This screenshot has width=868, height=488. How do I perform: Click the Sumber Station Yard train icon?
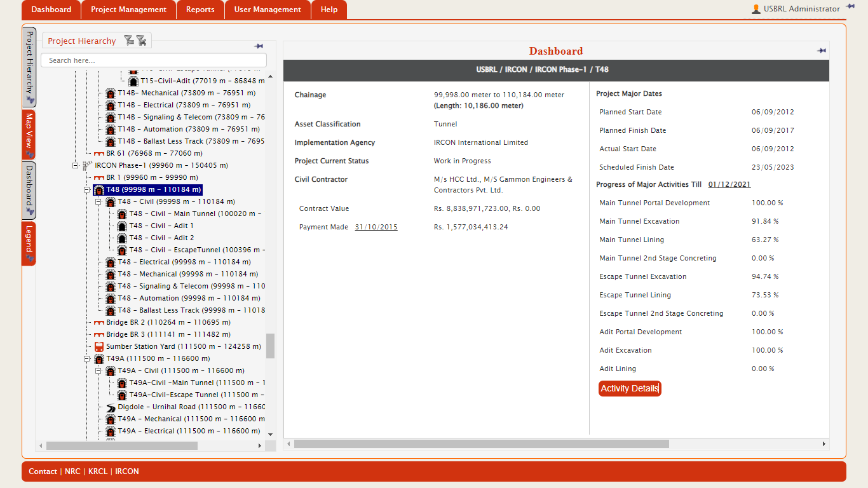pyautogui.click(x=99, y=347)
